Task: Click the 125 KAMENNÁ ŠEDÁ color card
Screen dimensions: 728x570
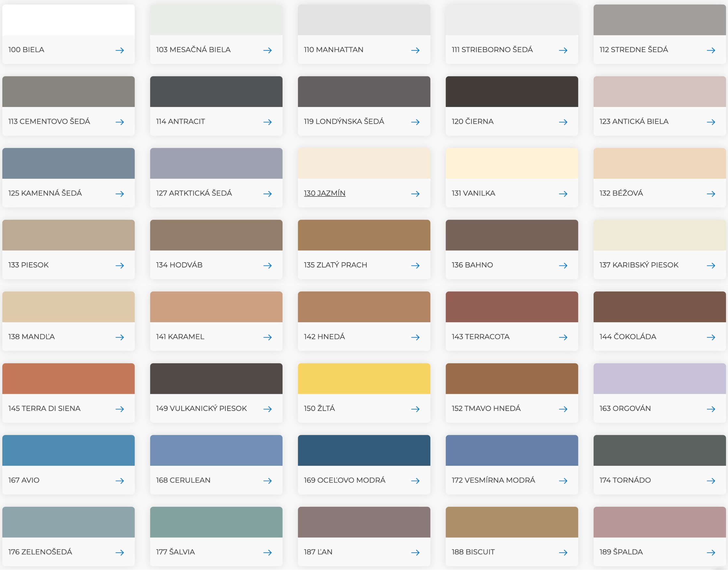Action: (x=68, y=164)
